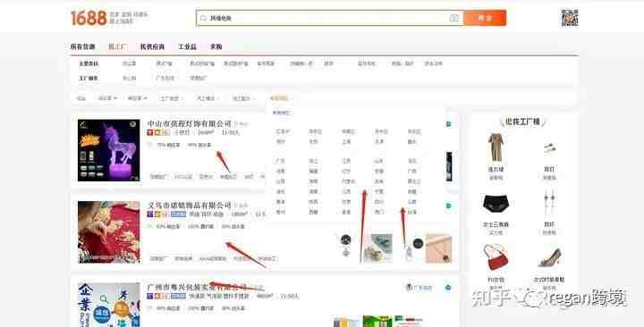This screenshot has width=644, height=327.
Task: Open the pink necklace product thumbnail
Action: [x=438, y=248]
